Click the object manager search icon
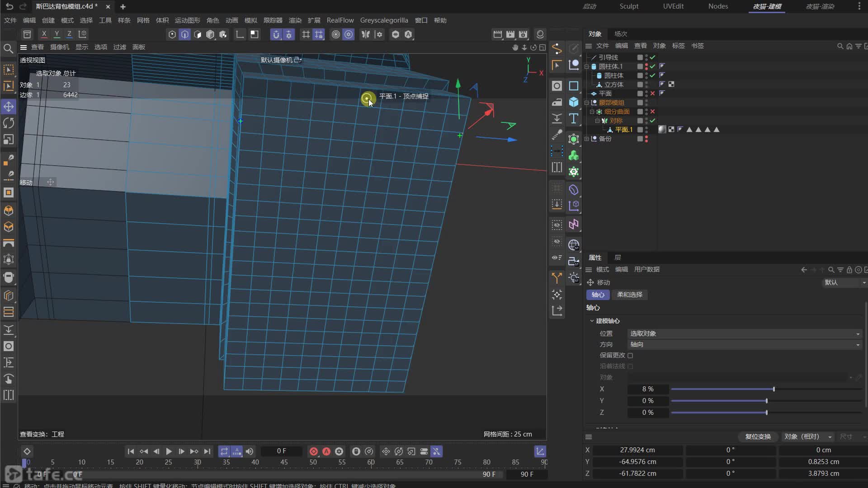Screen dimensions: 868x488 coord(840,46)
